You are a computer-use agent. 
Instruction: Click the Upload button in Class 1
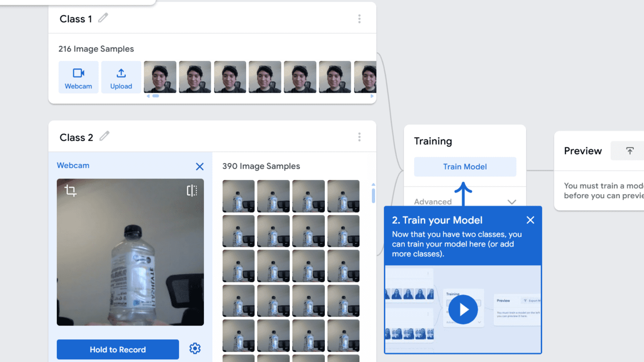(x=121, y=77)
